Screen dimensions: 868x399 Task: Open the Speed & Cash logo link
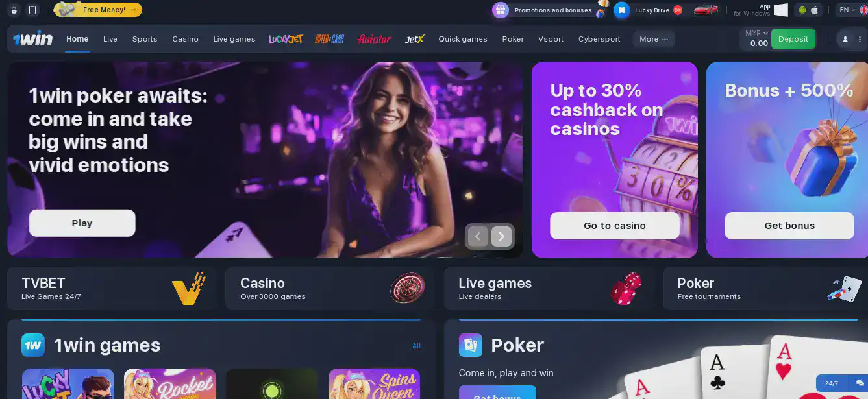tap(330, 39)
